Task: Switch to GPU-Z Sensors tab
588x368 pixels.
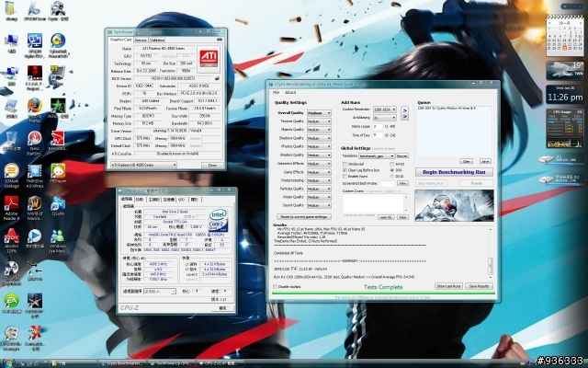Action: point(141,40)
